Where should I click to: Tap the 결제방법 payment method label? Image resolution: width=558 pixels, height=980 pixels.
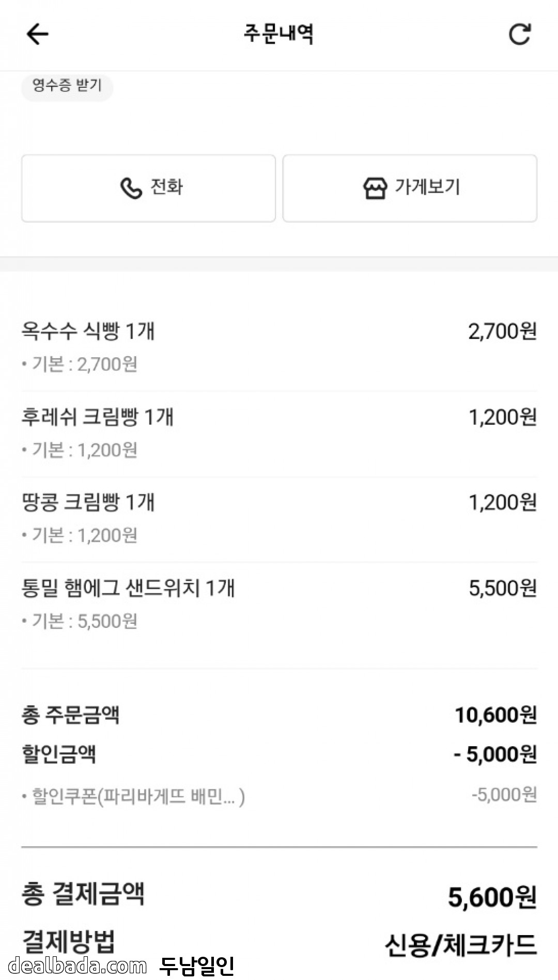(69, 941)
